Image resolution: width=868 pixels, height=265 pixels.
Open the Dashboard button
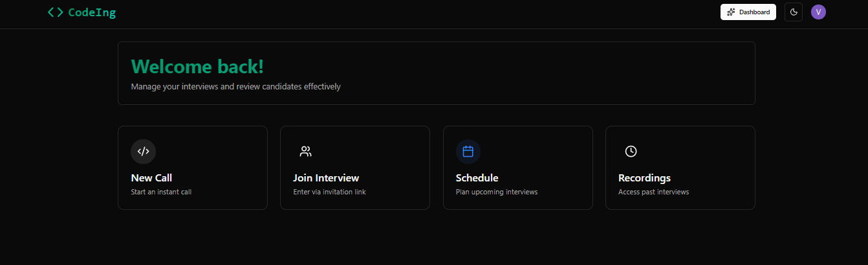point(748,12)
